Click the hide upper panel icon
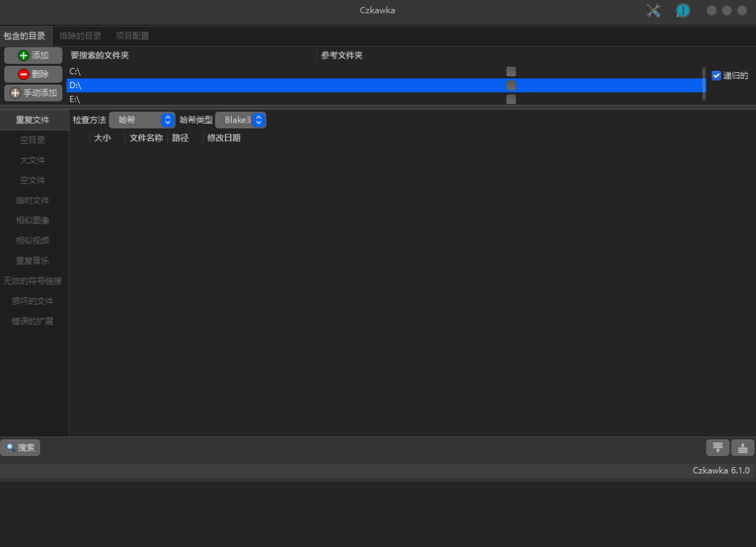This screenshot has width=756, height=547. click(717, 448)
